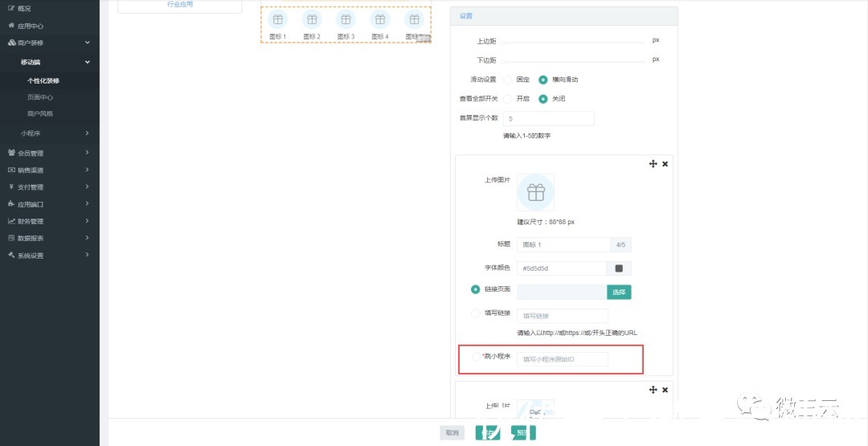The image size is (868, 446).
Task: Expand the 销售渠道 chevron
Action: click(88, 170)
